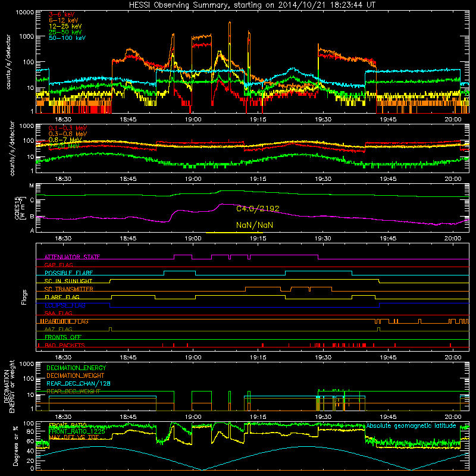The image size is (476, 476).
Task: Click the 0.3-0.8 MeV legend label
Action: point(67,134)
